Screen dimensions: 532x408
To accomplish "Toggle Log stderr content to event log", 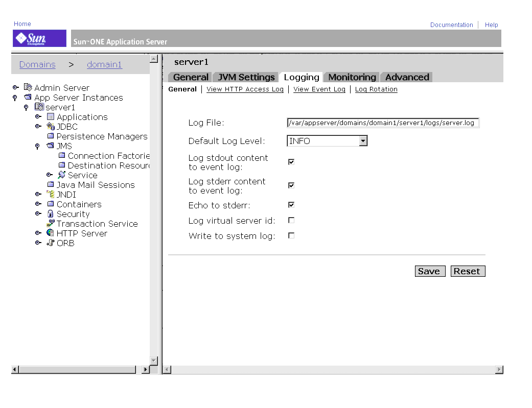I will click(291, 185).
